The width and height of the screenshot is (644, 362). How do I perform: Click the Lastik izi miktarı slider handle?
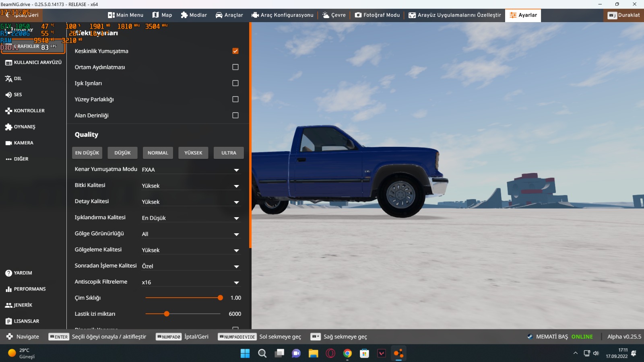pos(167,314)
